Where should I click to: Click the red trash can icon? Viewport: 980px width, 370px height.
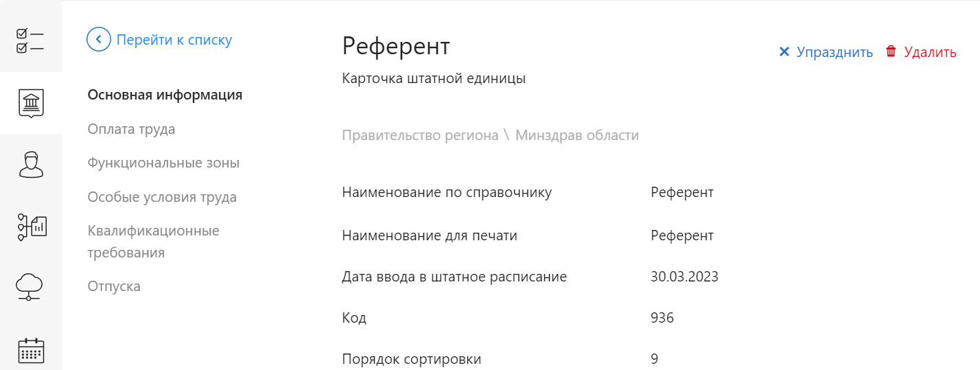891,51
